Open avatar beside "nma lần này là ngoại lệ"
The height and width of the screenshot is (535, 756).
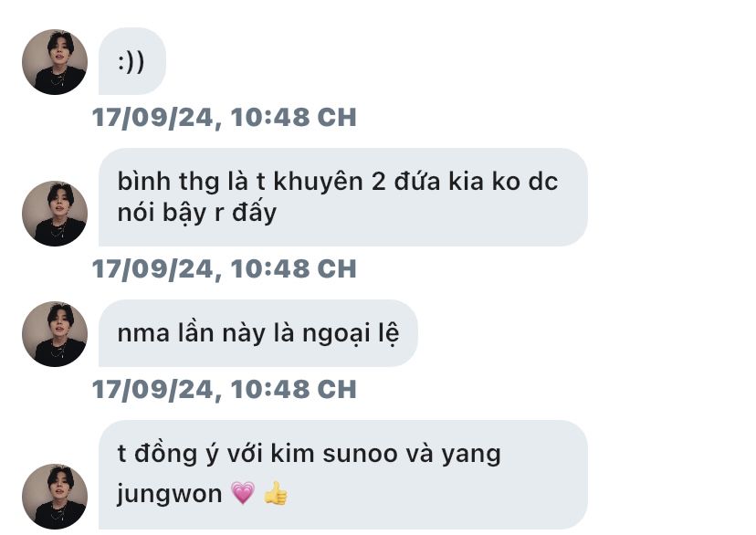tap(55, 334)
